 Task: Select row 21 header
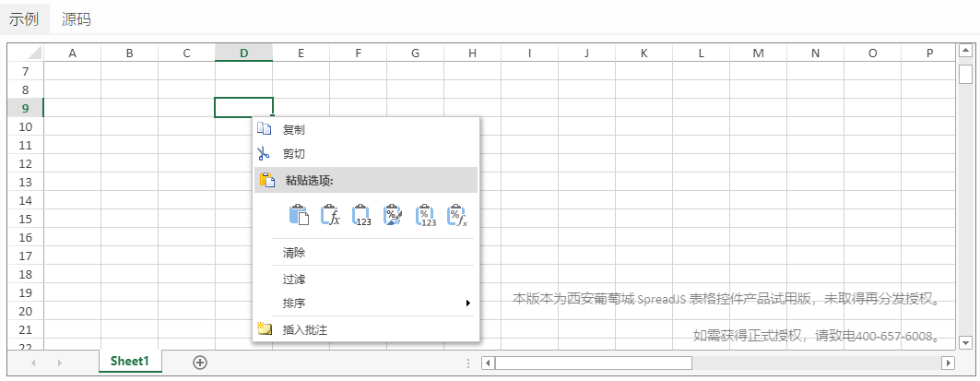(x=26, y=329)
